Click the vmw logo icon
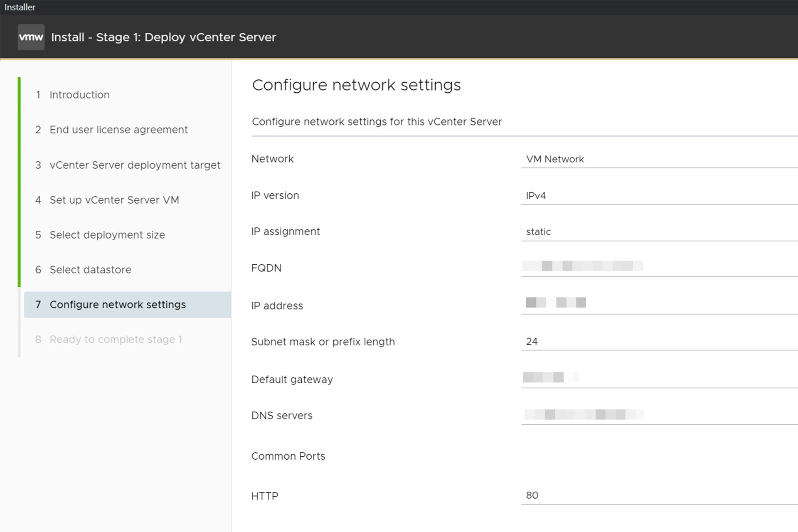This screenshot has width=798, height=532. [31, 37]
